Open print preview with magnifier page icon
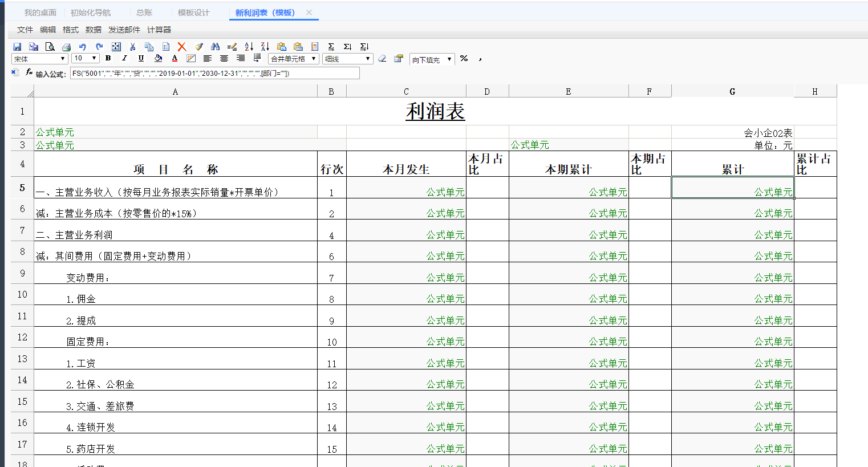Screen dimensions: 868x467 pyautogui.click(x=50, y=47)
